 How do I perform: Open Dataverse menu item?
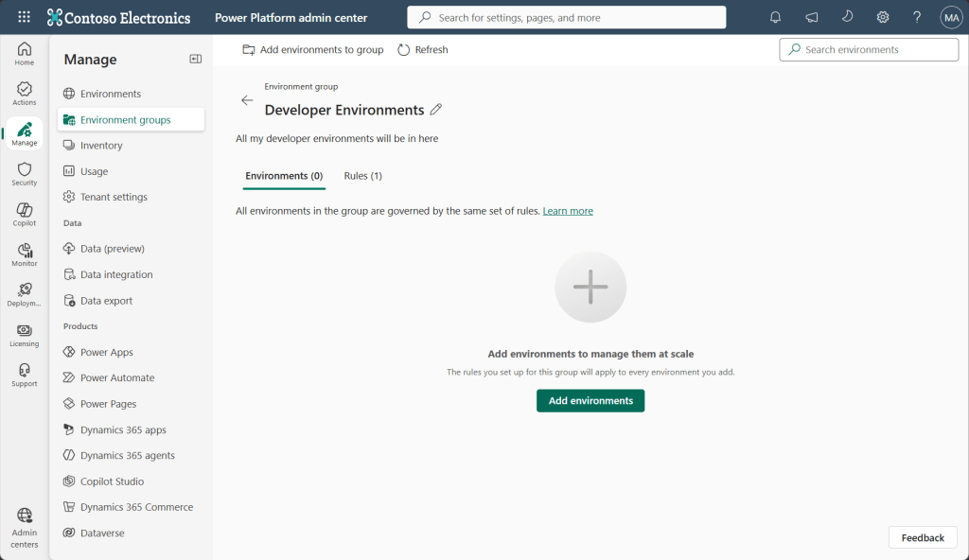131,533
